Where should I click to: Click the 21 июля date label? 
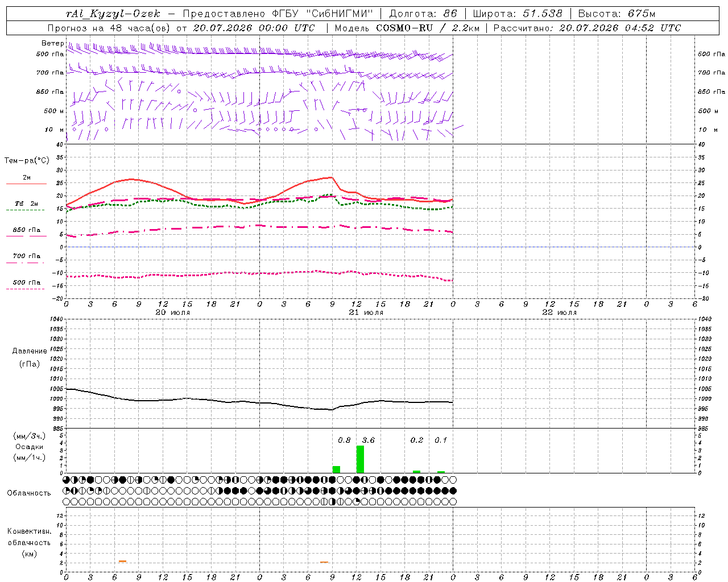pyautogui.click(x=366, y=312)
